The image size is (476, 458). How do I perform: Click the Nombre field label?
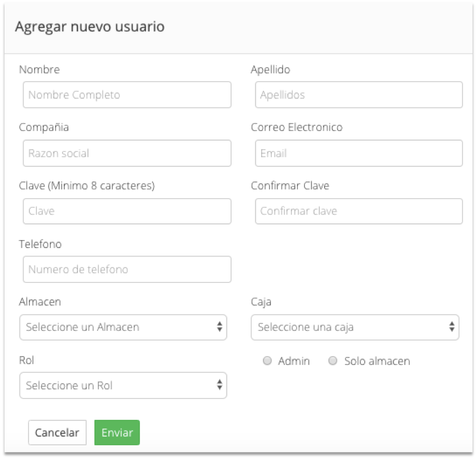(x=39, y=70)
